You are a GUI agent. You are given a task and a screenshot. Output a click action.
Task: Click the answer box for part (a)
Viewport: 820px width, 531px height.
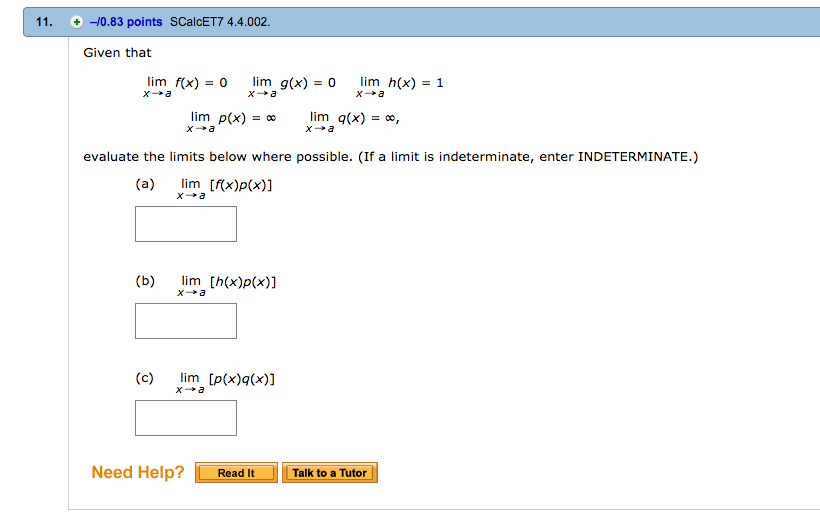tap(186, 224)
